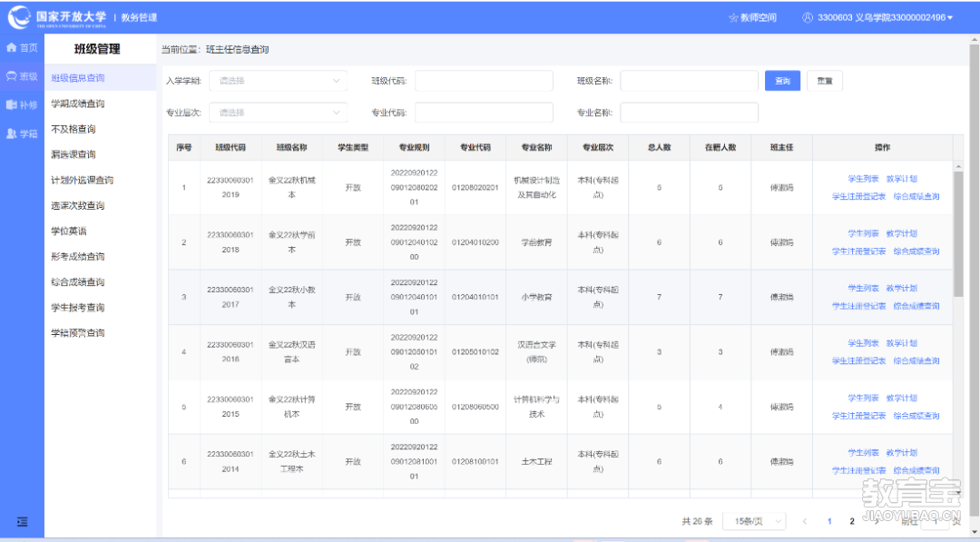980x542 pixels.
Task: Select major code 01208020201 cell
Action: [475, 188]
